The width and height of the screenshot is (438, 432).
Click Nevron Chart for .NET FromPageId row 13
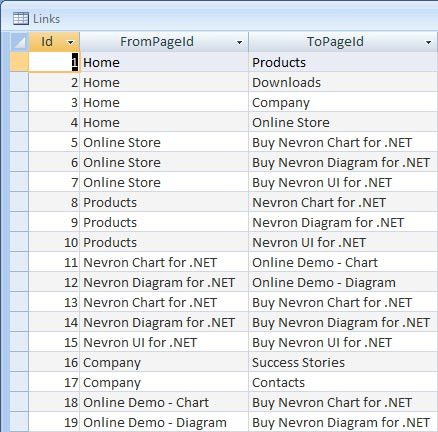(x=164, y=302)
